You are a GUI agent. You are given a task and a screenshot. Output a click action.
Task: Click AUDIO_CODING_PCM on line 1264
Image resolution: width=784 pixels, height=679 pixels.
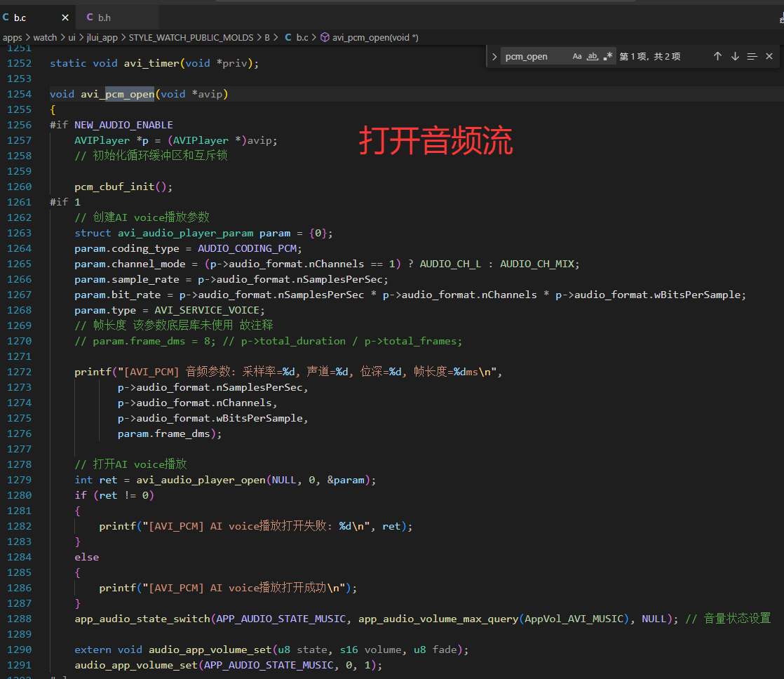coord(247,248)
